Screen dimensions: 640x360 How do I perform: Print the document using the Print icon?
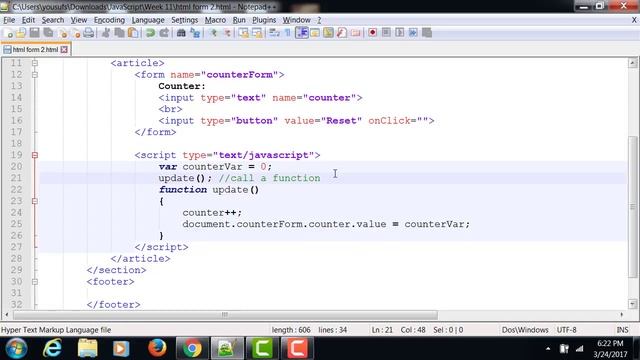point(88,33)
